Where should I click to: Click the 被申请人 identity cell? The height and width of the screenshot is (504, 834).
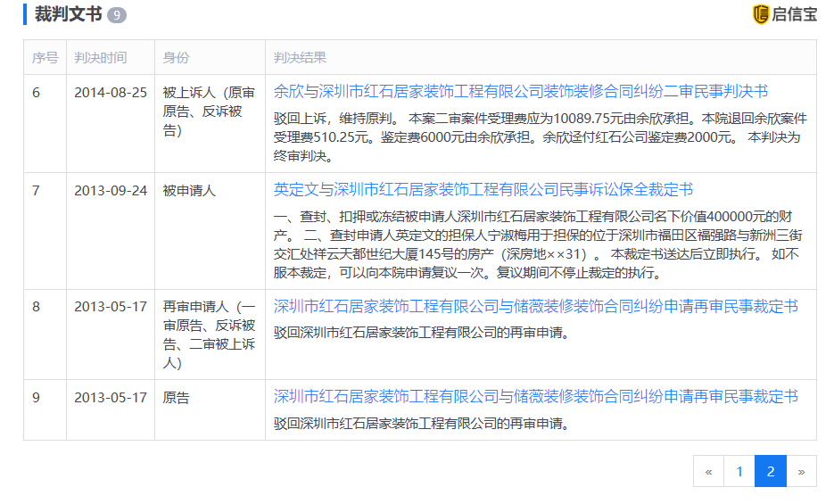(189, 191)
